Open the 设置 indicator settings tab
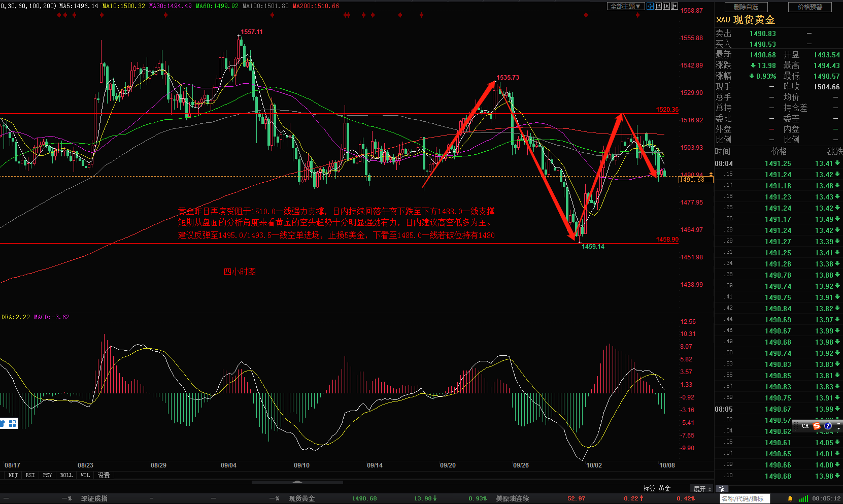This screenshot has width=843, height=504. pos(104,476)
